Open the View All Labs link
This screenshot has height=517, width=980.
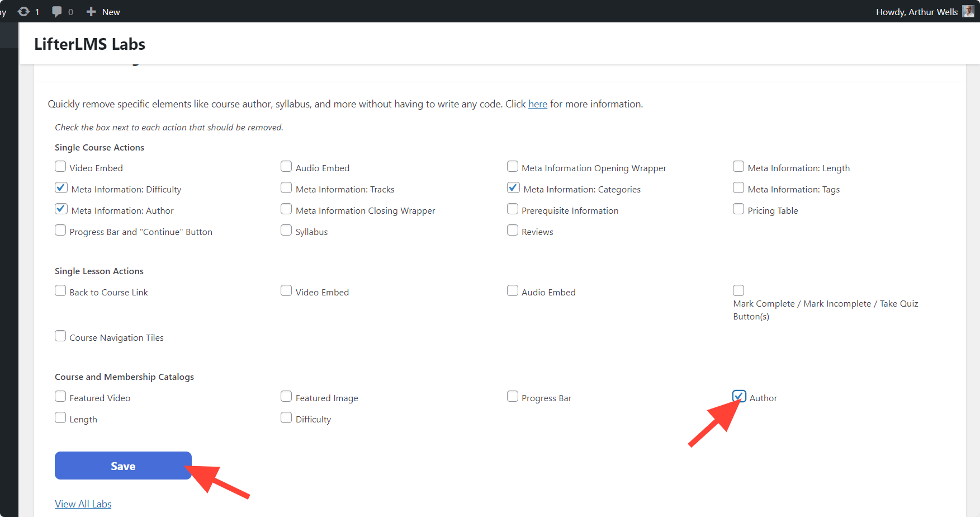[x=83, y=504]
